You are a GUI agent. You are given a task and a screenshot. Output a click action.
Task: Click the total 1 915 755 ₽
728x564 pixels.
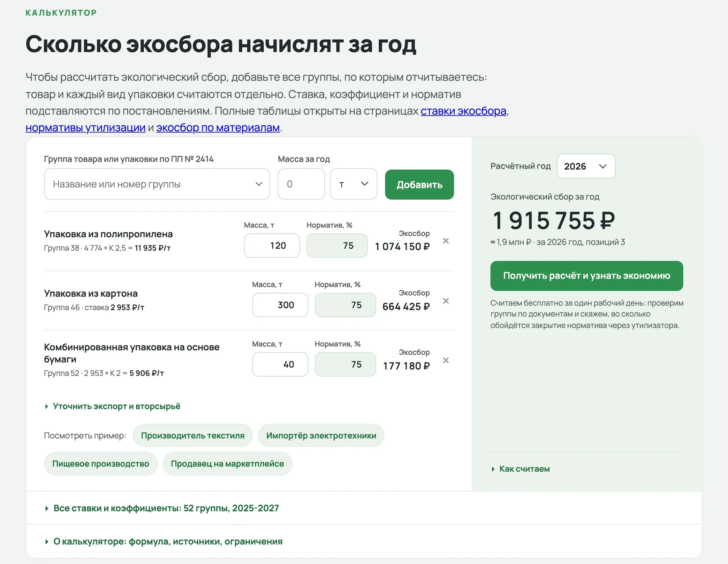coord(554,221)
